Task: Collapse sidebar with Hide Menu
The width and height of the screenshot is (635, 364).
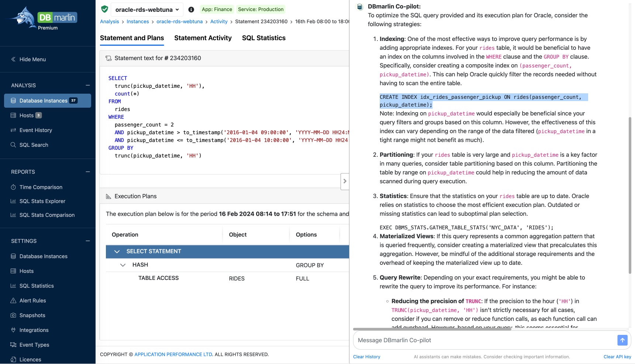Action: pos(32,59)
